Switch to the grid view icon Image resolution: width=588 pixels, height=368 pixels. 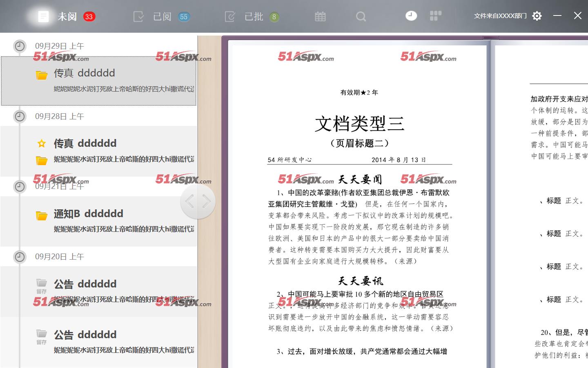pos(436,16)
